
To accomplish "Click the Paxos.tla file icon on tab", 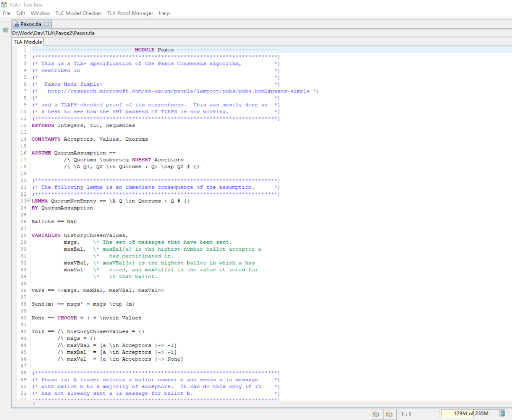I will click(x=16, y=24).
